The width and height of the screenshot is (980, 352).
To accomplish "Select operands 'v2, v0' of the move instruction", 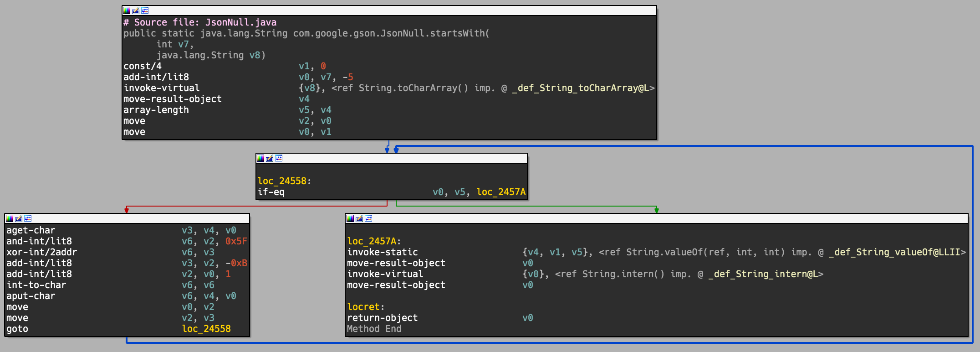I will (x=315, y=121).
